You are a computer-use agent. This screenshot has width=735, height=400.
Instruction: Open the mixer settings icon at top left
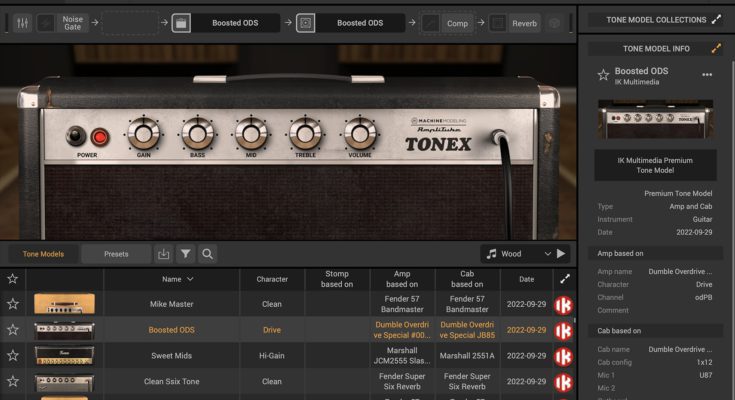pyautogui.click(x=21, y=22)
